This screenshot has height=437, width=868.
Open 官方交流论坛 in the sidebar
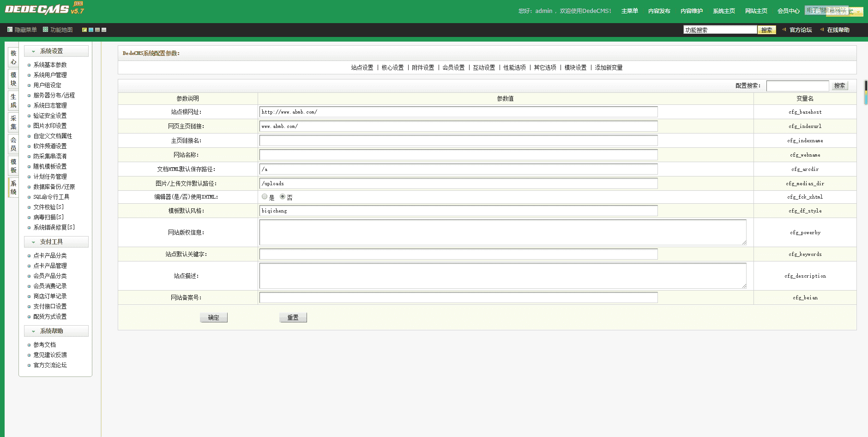click(x=50, y=365)
